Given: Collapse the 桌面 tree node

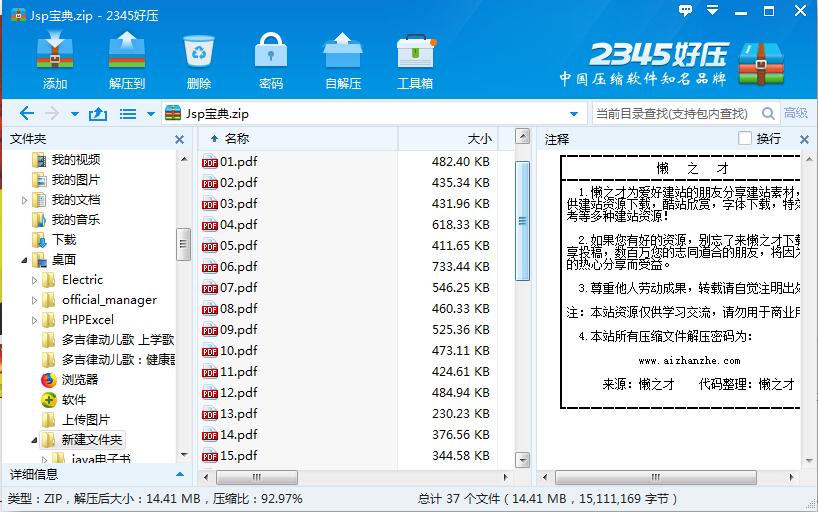Looking at the screenshot, I should (24, 259).
